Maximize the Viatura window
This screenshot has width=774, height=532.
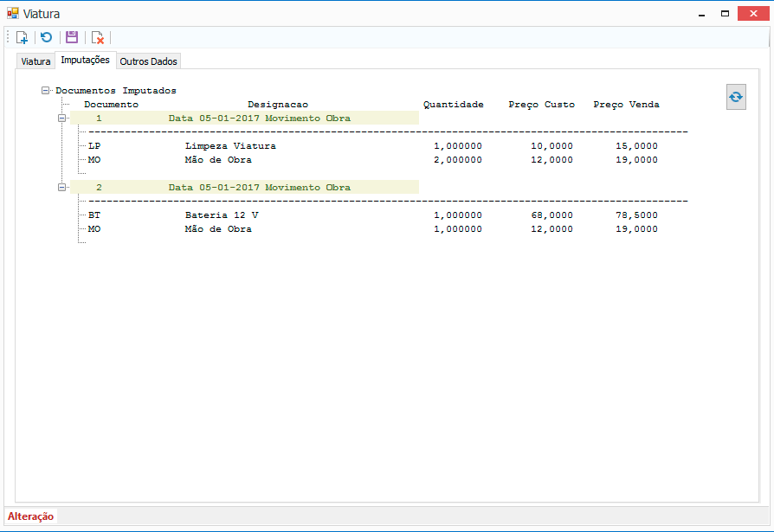click(x=726, y=14)
